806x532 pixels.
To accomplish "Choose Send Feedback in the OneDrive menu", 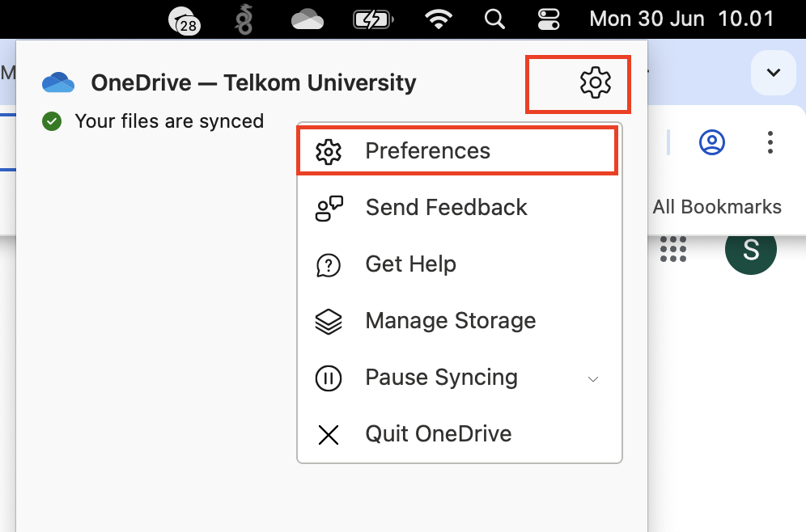I will [446, 208].
